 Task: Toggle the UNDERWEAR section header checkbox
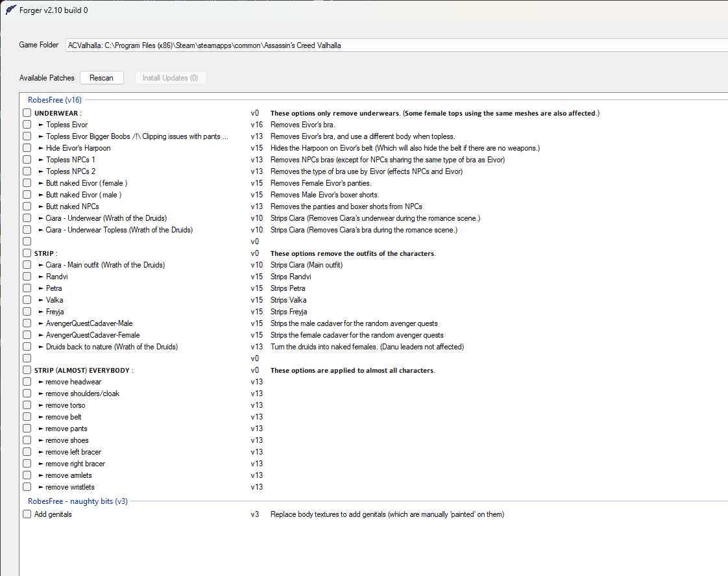click(x=27, y=113)
